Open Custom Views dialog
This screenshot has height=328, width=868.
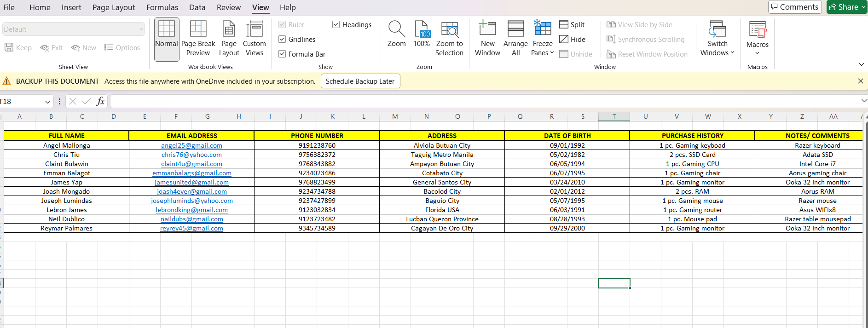[255, 40]
